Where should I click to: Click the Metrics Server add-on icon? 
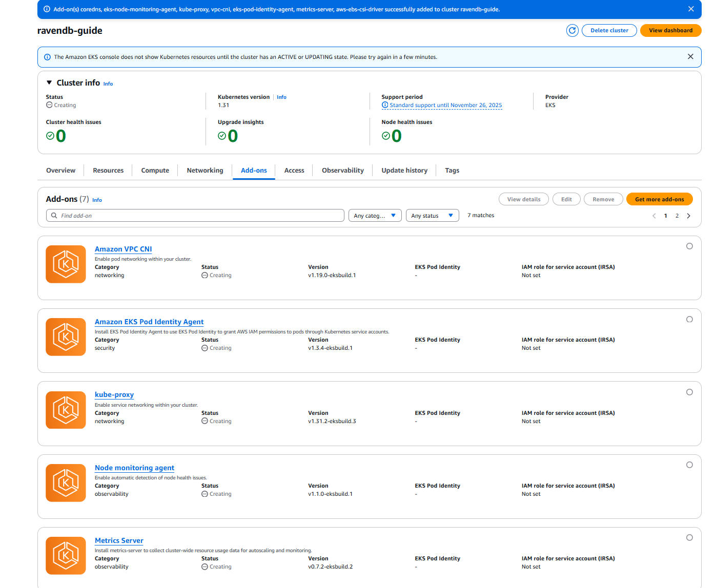click(66, 556)
